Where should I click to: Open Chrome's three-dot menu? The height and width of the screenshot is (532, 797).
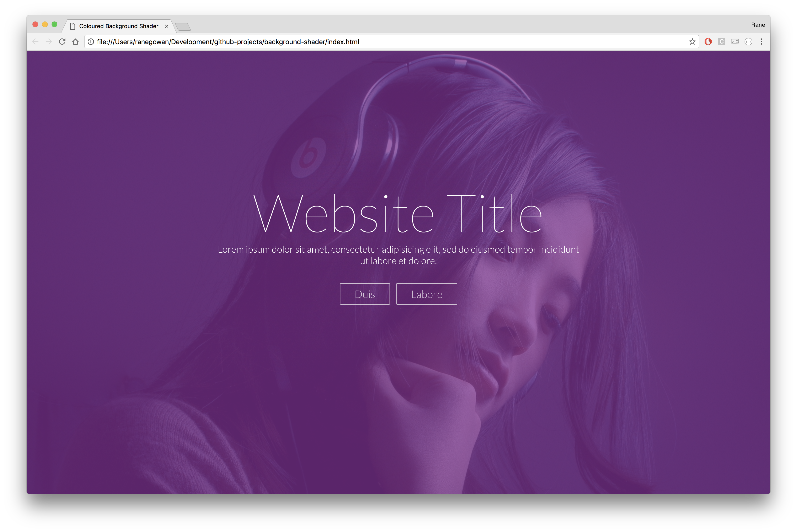[x=761, y=42]
